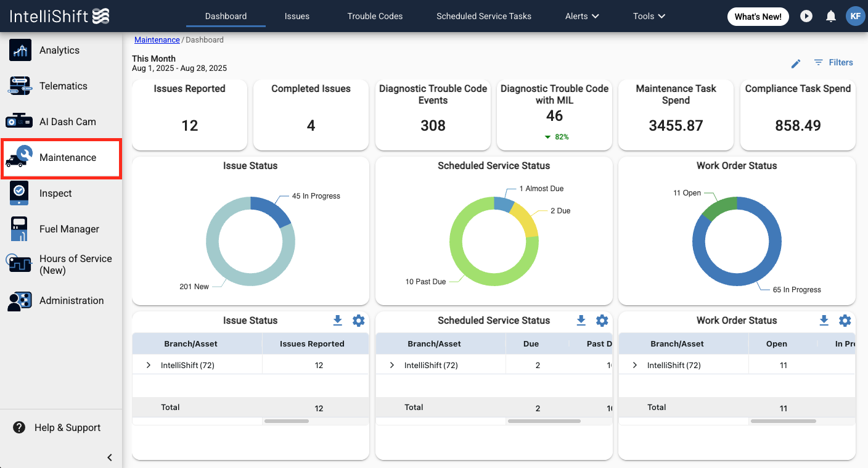Download the Issue Status table
The height and width of the screenshot is (468, 868).
pyautogui.click(x=337, y=320)
